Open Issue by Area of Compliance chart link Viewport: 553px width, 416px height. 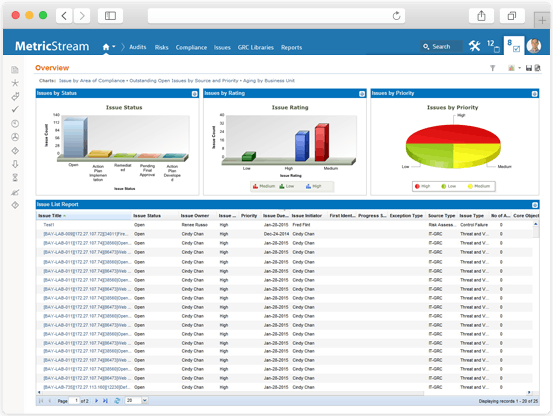pyautogui.click(x=92, y=81)
